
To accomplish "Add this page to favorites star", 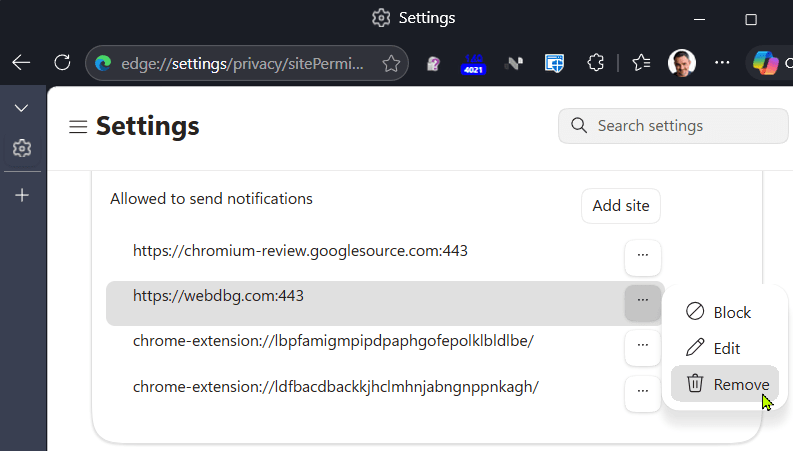I will click(391, 63).
